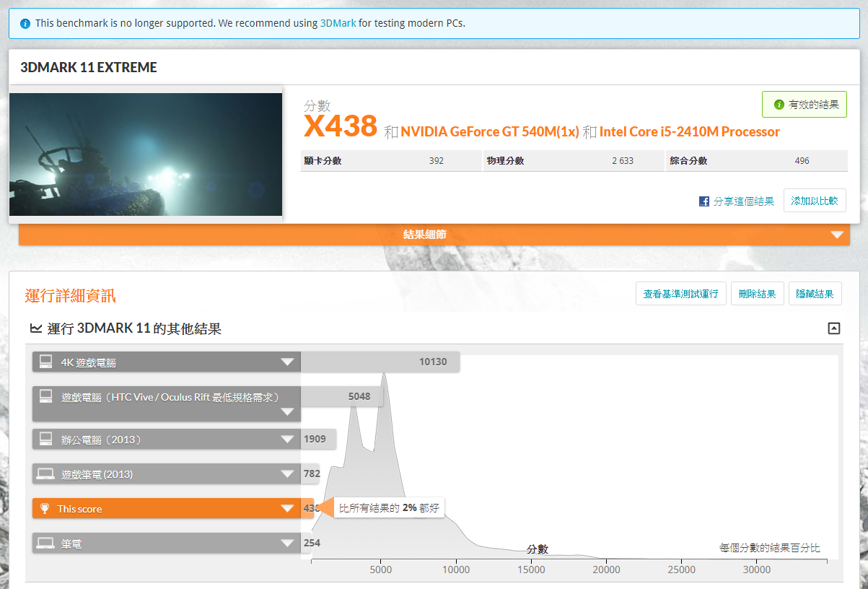Screen dimensions: 868x589
Task: Click the 物理分數 2 633 cell
Action: tap(574, 161)
